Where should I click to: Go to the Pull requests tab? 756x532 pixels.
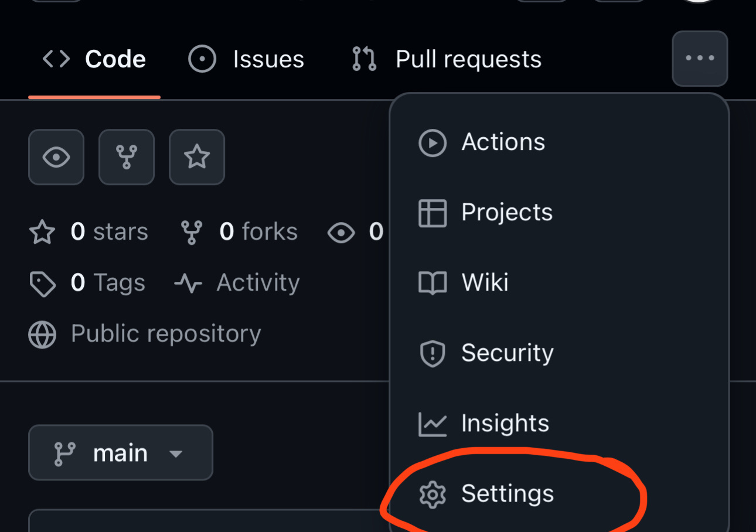446,59
